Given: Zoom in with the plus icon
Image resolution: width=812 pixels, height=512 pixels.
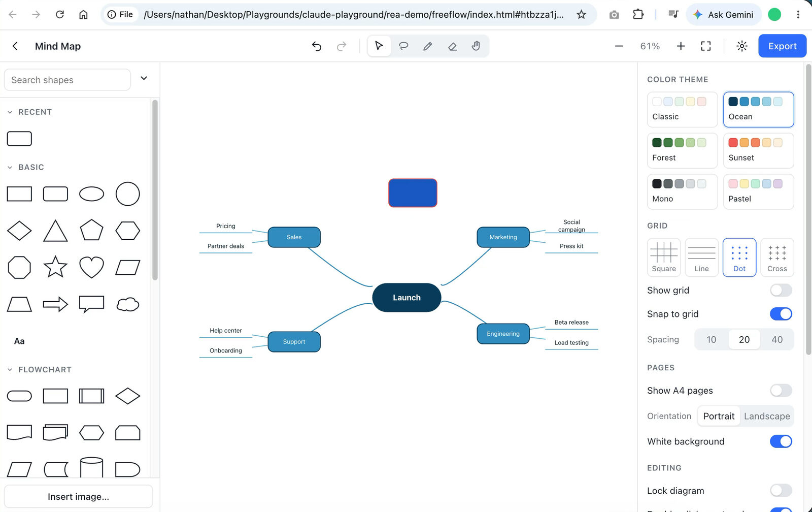Looking at the screenshot, I should [681, 46].
